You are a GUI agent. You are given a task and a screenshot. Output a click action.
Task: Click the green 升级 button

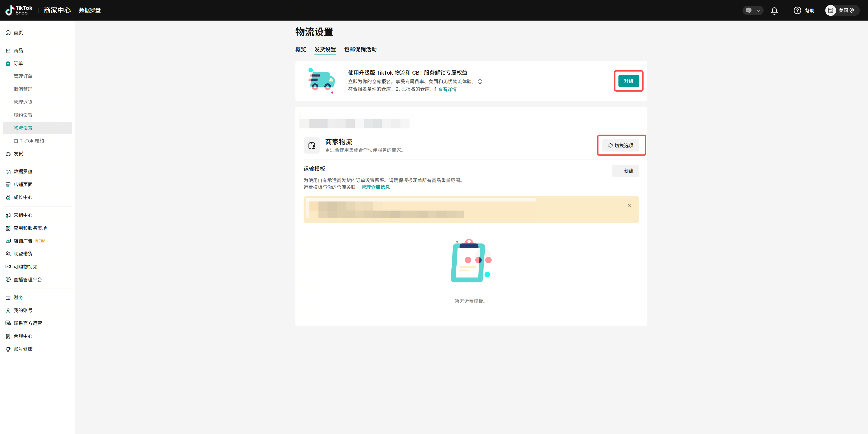[628, 81]
